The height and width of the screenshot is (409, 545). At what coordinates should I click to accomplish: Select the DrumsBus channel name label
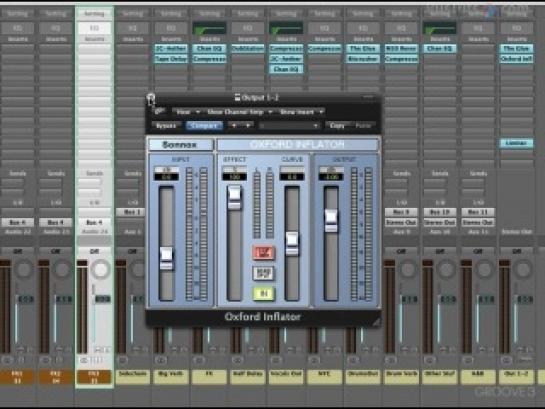click(363, 377)
